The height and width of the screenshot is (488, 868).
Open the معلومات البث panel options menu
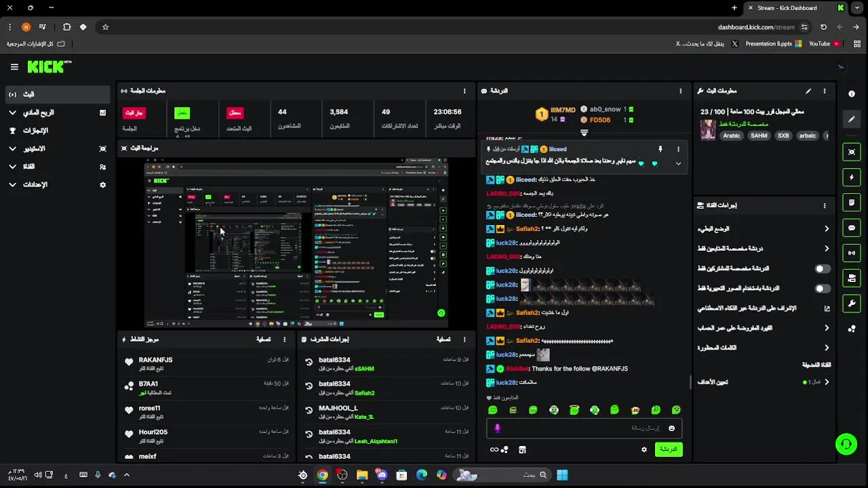coord(825,91)
